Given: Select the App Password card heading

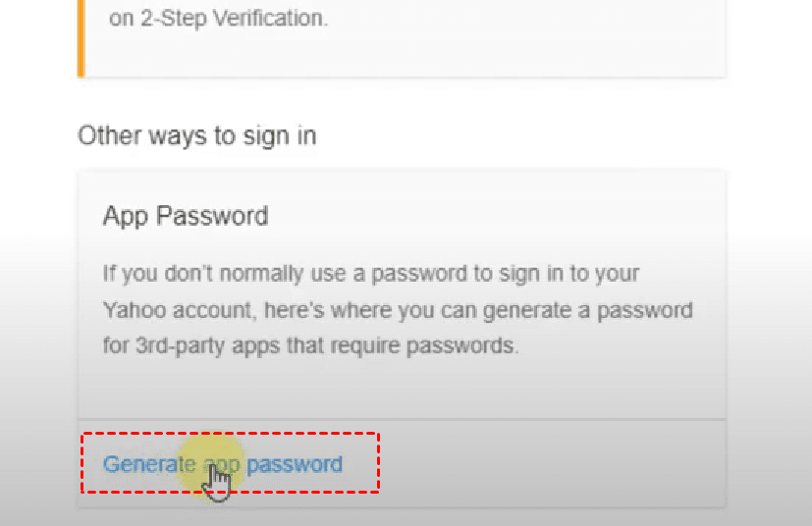Looking at the screenshot, I should click(x=186, y=216).
